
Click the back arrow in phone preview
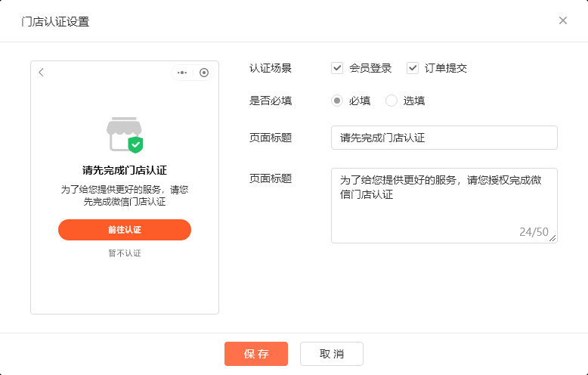[x=42, y=73]
